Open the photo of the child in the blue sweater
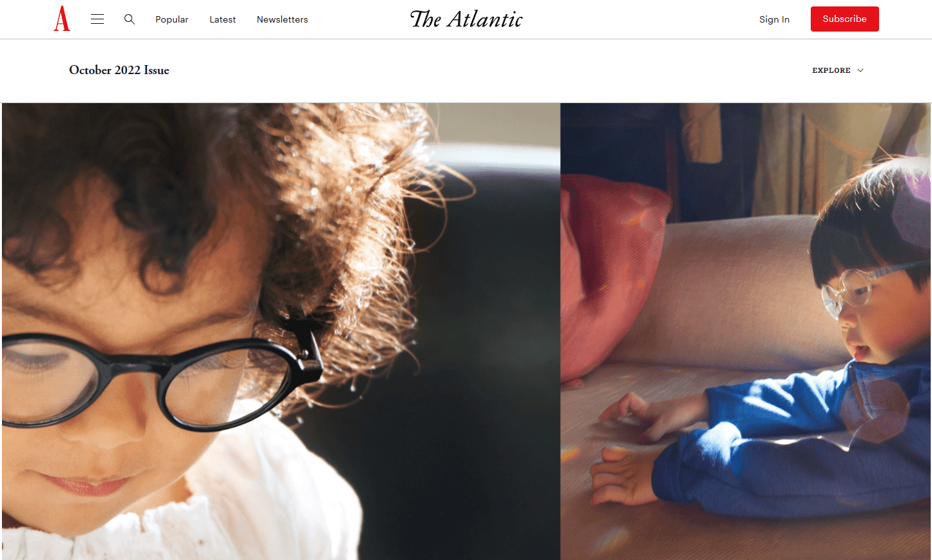This screenshot has height=560, width=932. (746, 331)
